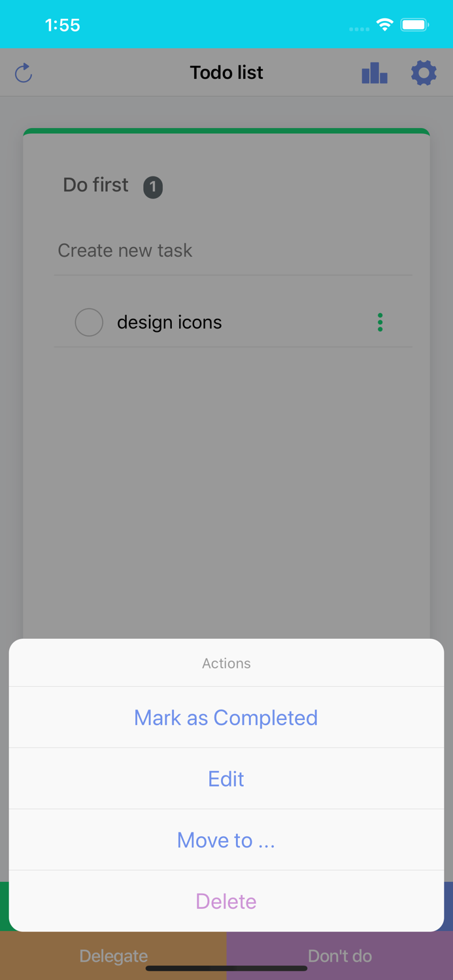
Task: Switch to the Don't do tab
Action: (x=340, y=955)
